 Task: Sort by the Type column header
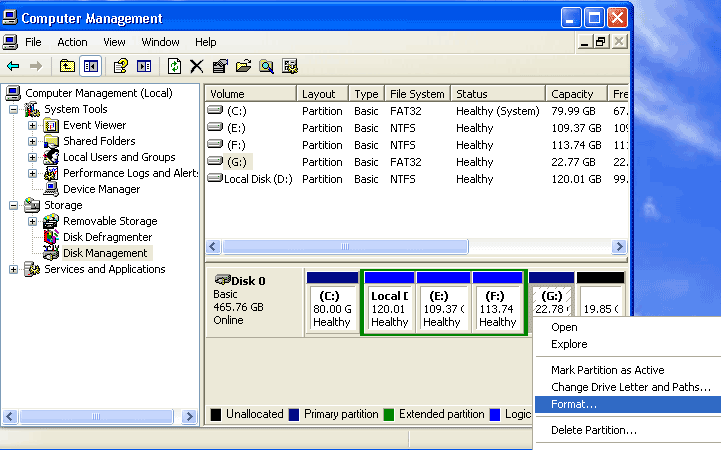[366, 94]
